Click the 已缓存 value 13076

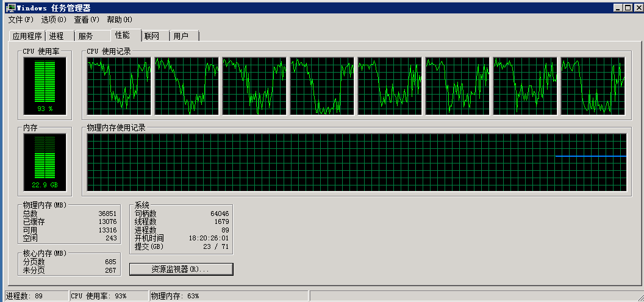pyautogui.click(x=107, y=222)
